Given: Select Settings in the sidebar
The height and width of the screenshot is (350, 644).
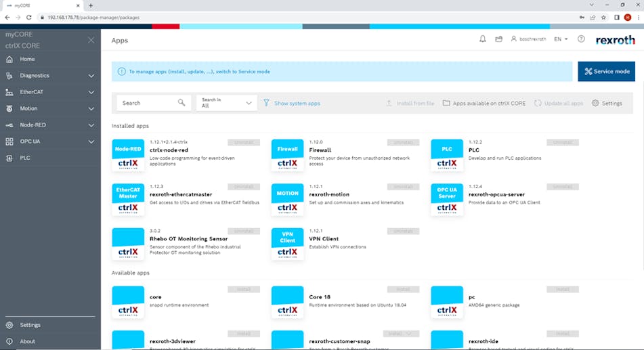Looking at the screenshot, I should tap(30, 325).
